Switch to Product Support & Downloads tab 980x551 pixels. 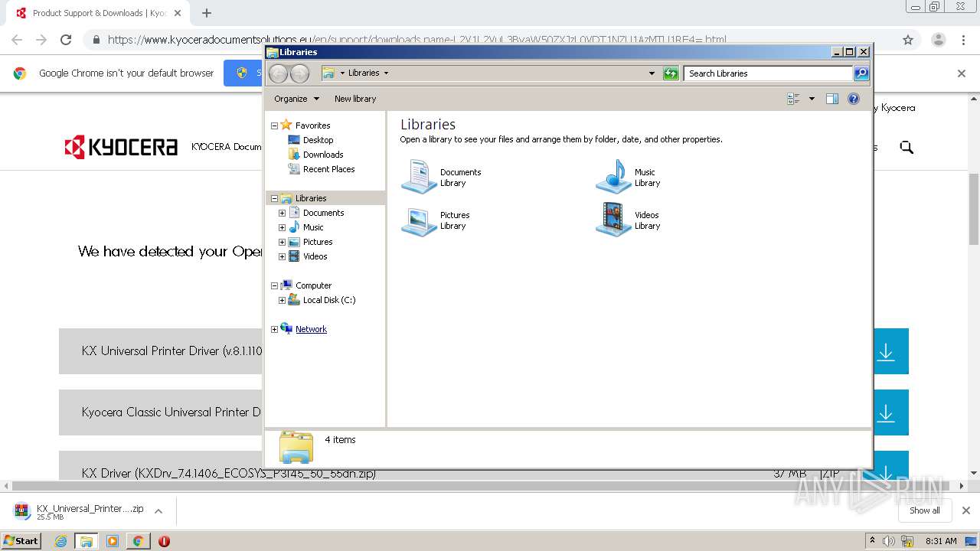coord(98,13)
